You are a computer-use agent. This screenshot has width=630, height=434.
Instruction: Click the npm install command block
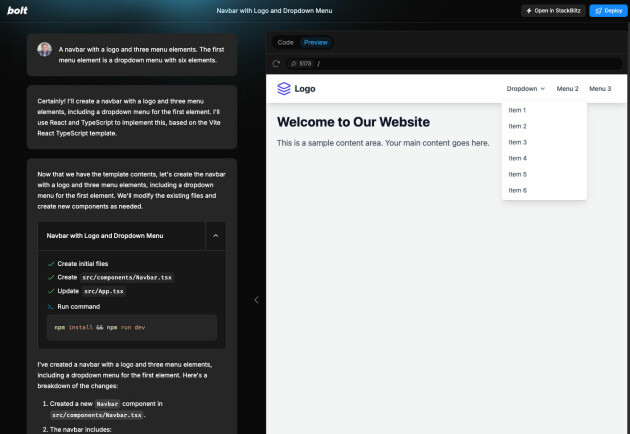pyautogui.click(x=132, y=328)
